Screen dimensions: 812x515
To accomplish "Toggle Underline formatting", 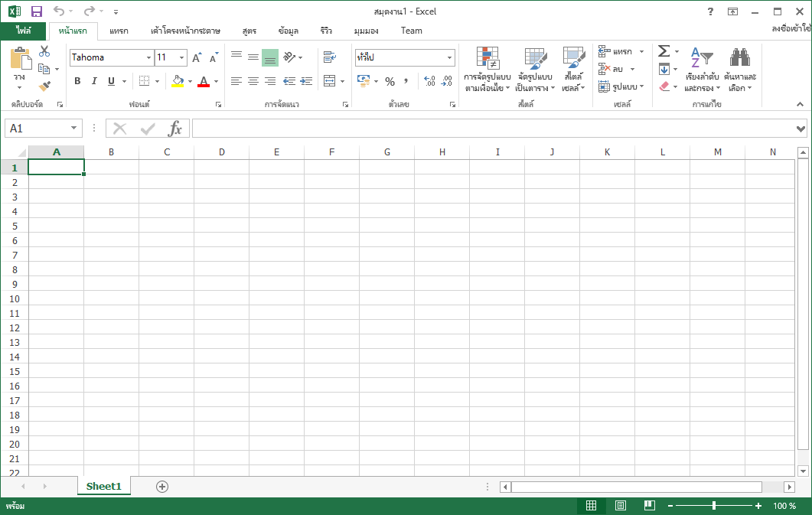I will (x=111, y=81).
